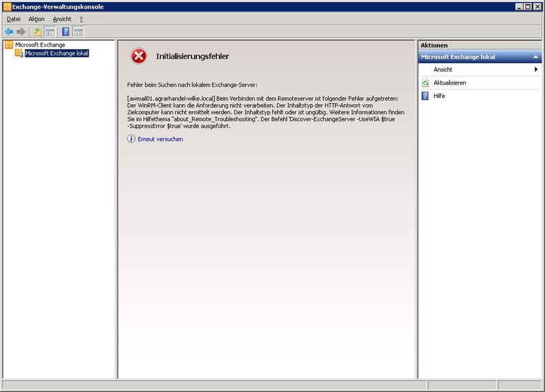Minimize the Exchange-Verwaltungskonsole window
The height and width of the screenshot is (392, 545).
pyautogui.click(x=519, y=7)
